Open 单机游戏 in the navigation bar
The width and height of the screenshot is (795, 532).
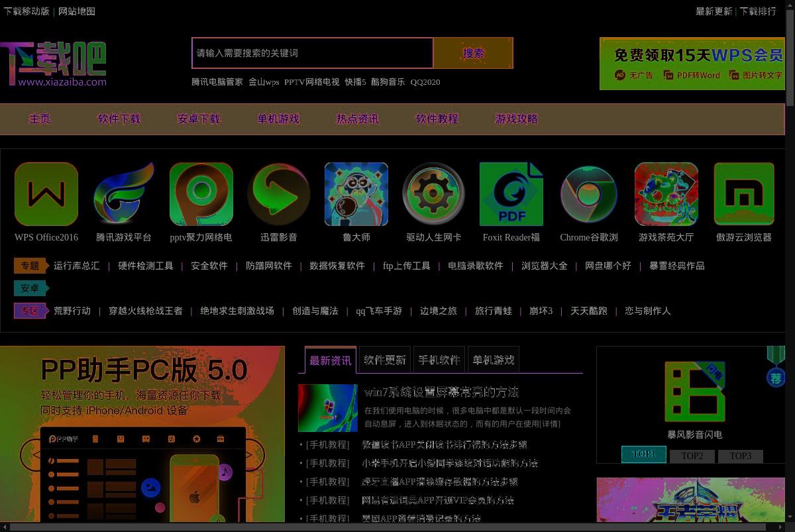pos(278,119)
